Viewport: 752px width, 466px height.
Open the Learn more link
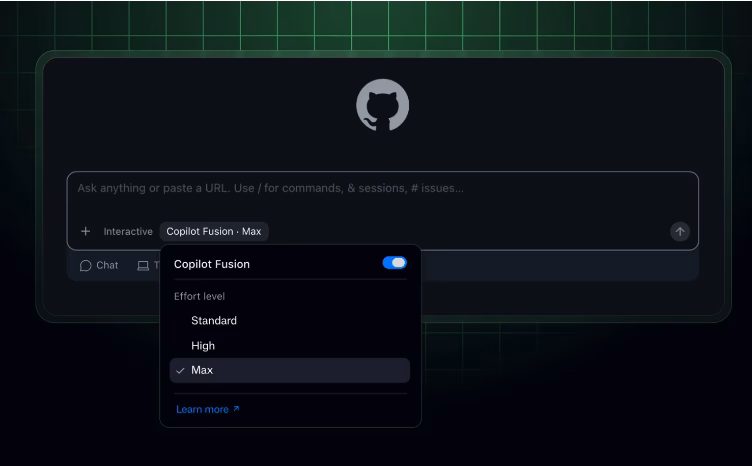tap(208, 409)
